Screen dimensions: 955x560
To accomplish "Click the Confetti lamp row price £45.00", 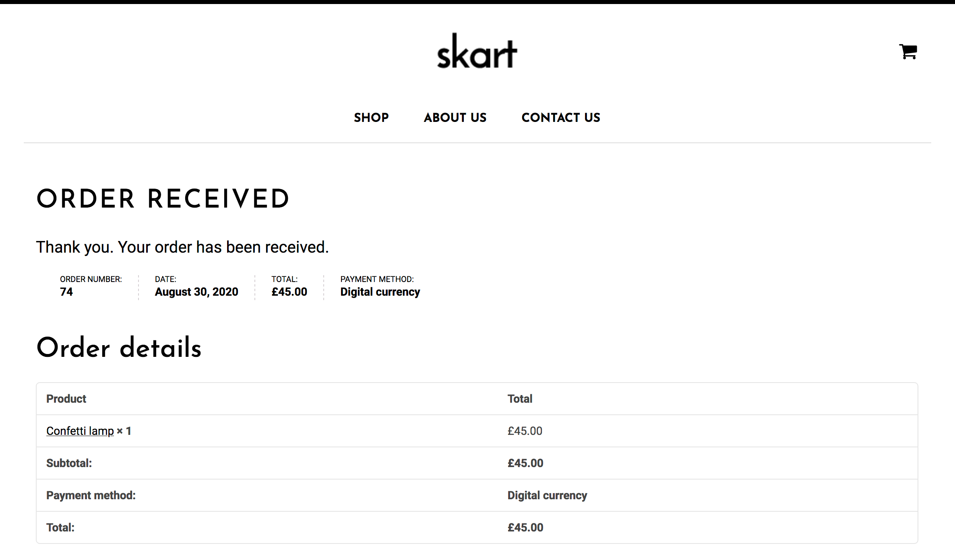I will [525, 431].
